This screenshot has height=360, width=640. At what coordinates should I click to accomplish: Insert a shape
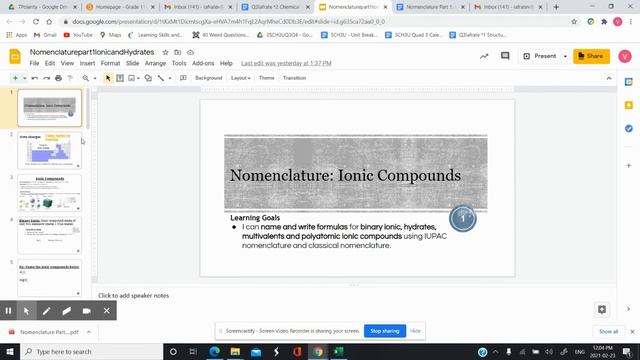coord(148,78)
